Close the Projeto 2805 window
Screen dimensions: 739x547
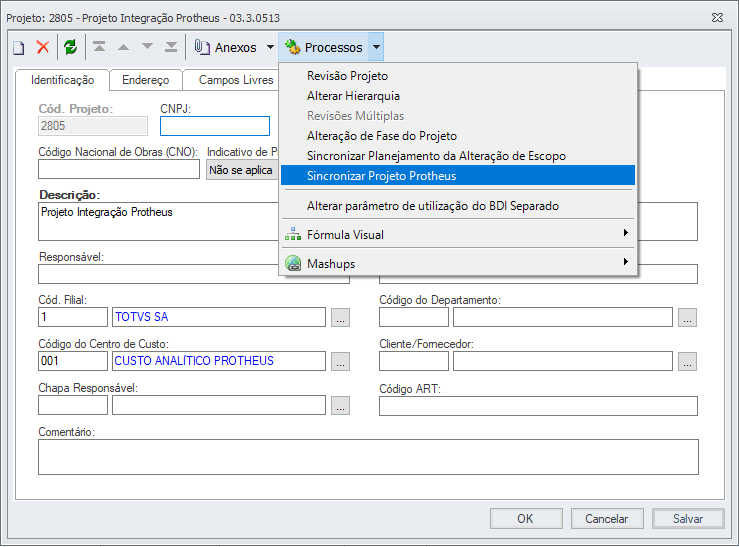[717, 17]
